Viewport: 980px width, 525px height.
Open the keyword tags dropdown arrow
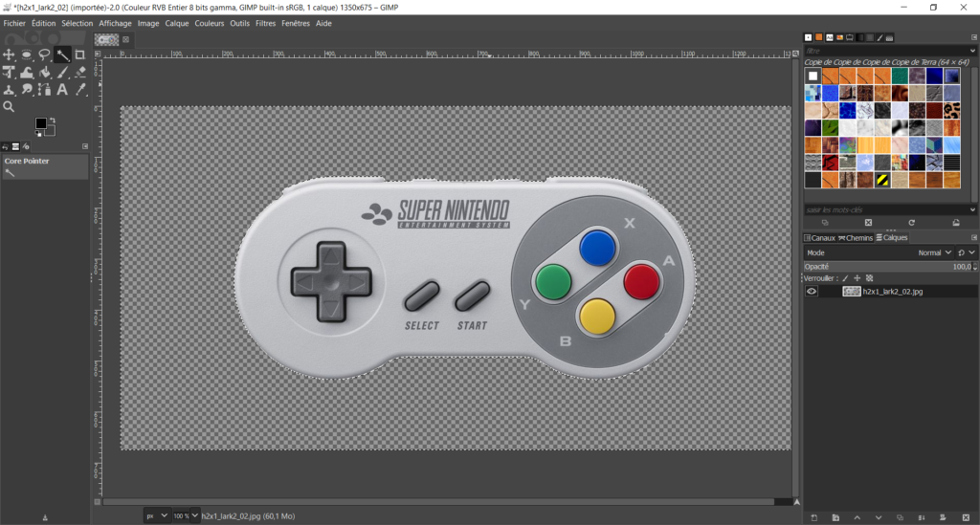(x=972, y=210)
